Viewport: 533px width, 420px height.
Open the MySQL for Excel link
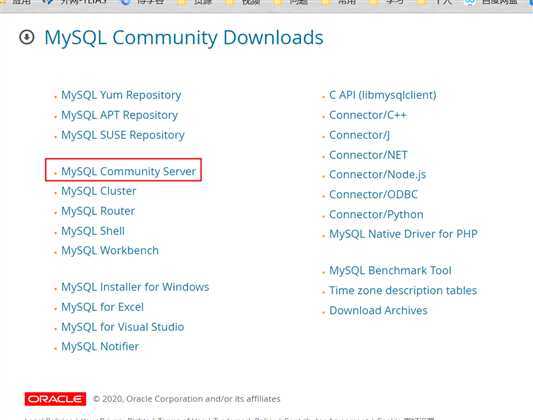click(x=102, y=307)
